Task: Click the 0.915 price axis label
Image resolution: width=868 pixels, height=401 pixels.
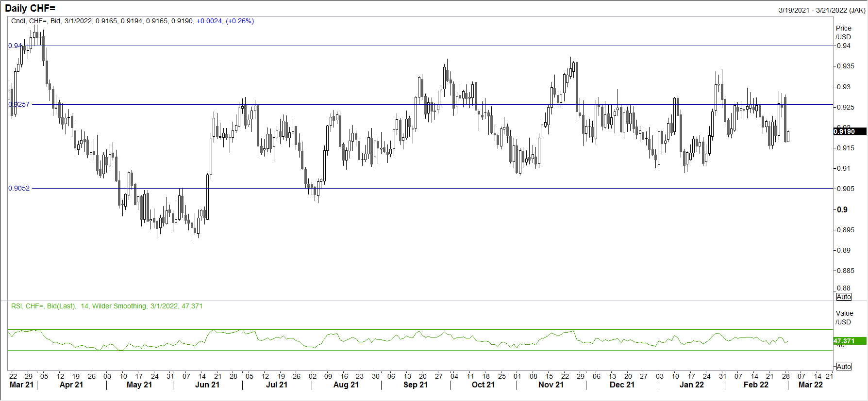Action: point(846,148)
